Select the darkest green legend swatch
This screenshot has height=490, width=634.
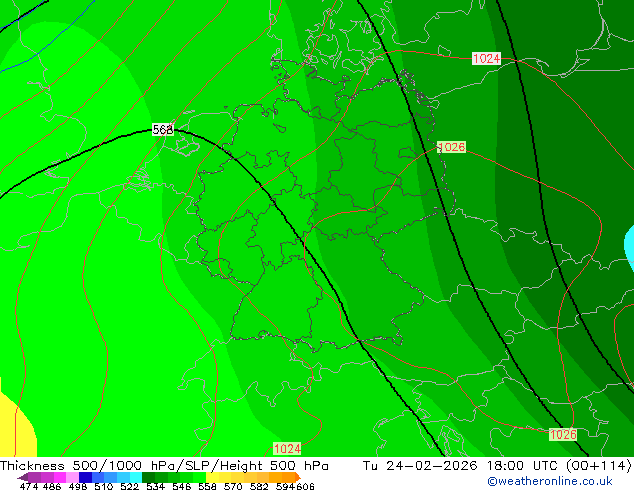(148, 477)
